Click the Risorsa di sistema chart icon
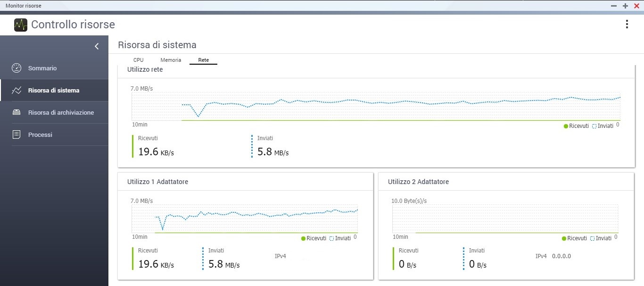This screenshot has width=644, height=286. point(17,90)
